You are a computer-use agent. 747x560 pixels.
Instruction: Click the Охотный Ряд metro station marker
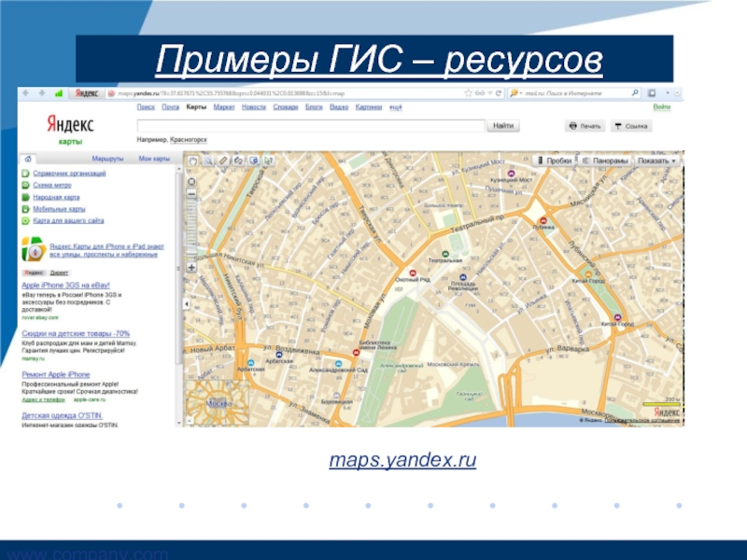(413, 273)
